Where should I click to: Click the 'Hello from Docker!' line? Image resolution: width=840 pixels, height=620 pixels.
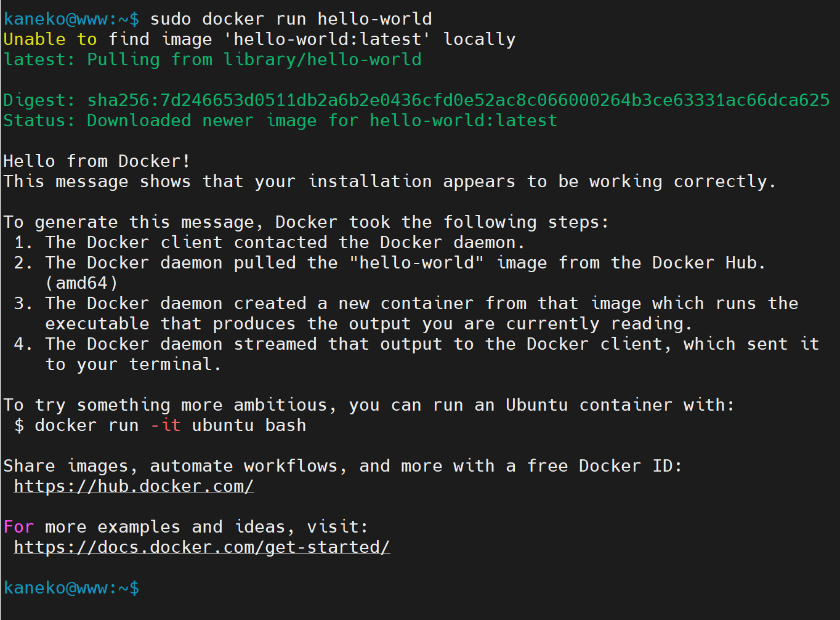point(97,161)
